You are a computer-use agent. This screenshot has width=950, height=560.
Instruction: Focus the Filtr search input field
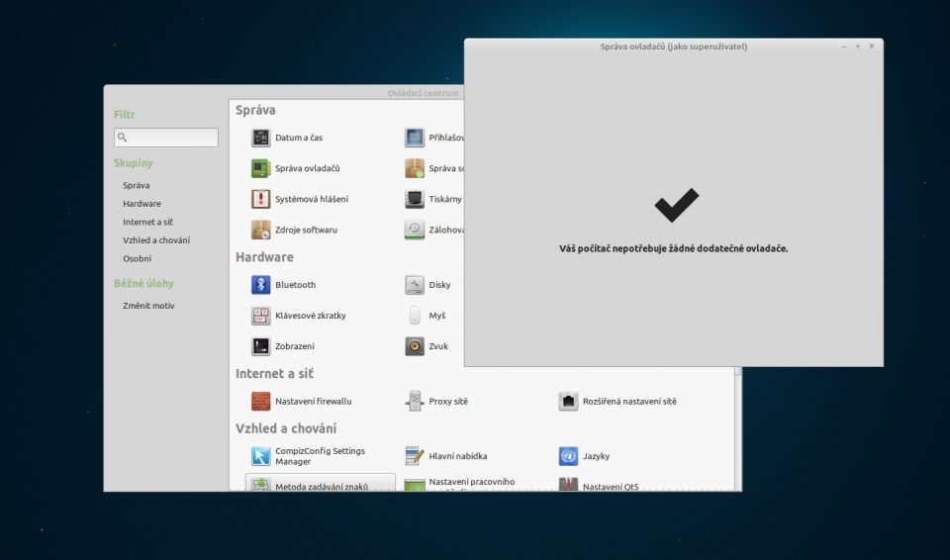pos(166,138)
